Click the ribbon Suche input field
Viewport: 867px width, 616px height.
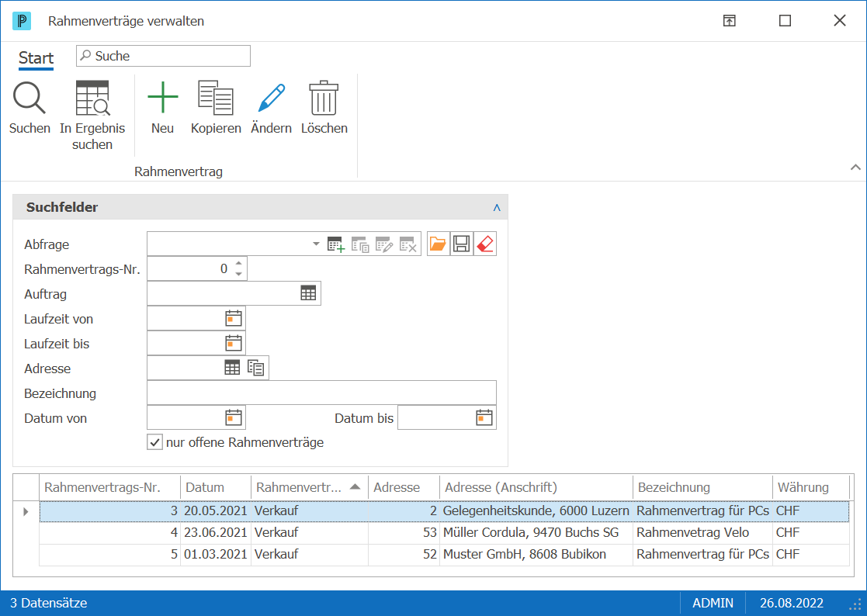pos(163,56)
